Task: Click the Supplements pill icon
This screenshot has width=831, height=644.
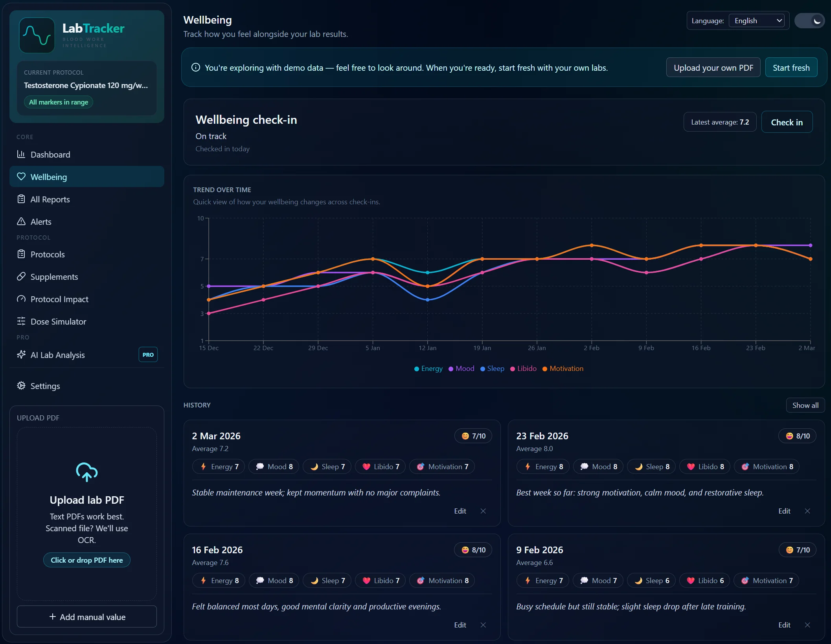Action: [21, 277]
